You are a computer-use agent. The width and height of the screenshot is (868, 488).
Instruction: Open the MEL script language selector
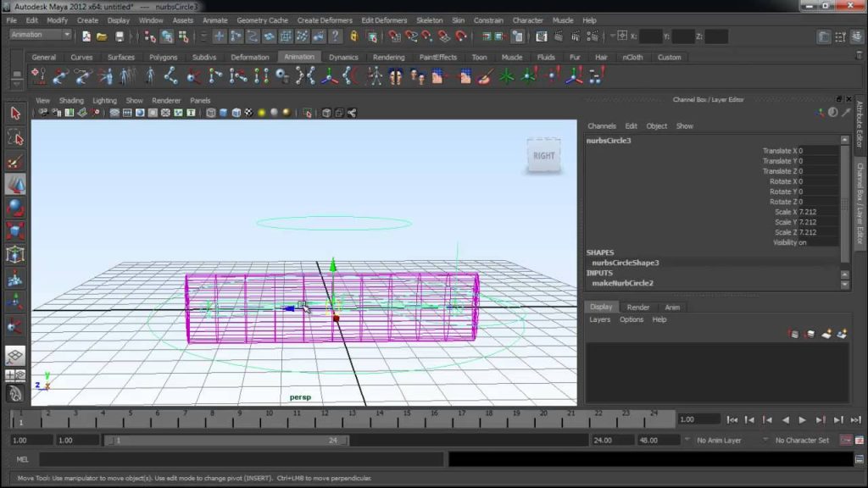tap(22, 459)
